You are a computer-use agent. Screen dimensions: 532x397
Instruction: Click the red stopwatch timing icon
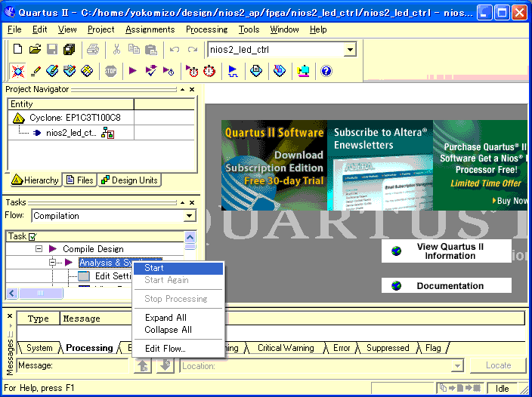(209, 71)
